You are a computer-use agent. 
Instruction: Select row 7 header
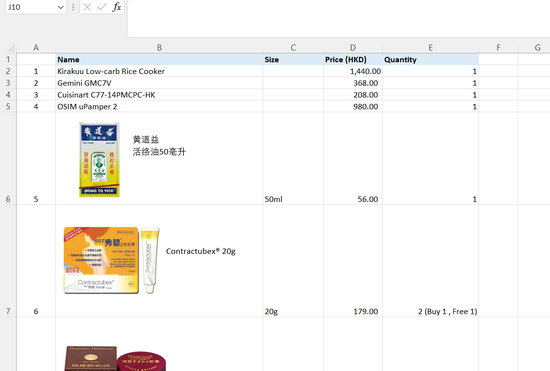pos(8,261)
